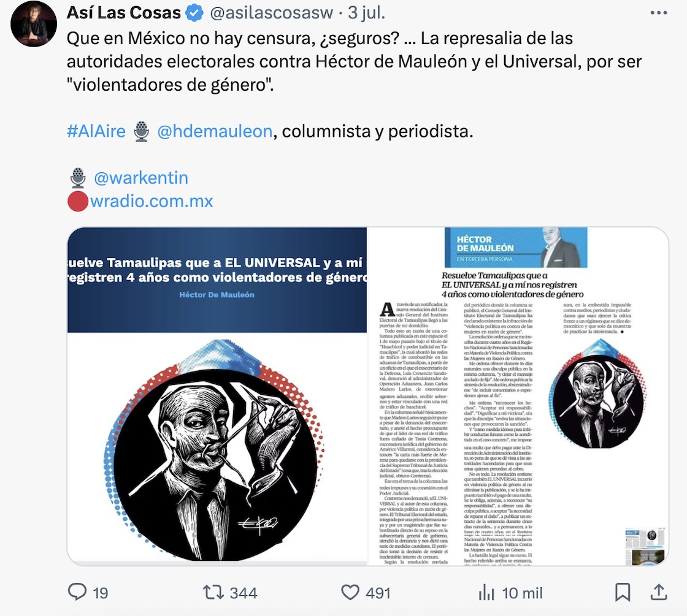Click the blue verified badge

coord(194,13)
